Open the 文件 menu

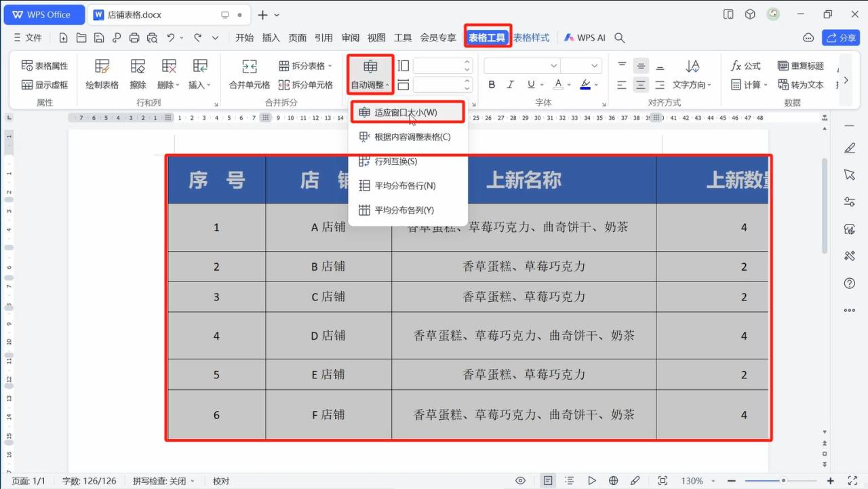pos(28,38)
